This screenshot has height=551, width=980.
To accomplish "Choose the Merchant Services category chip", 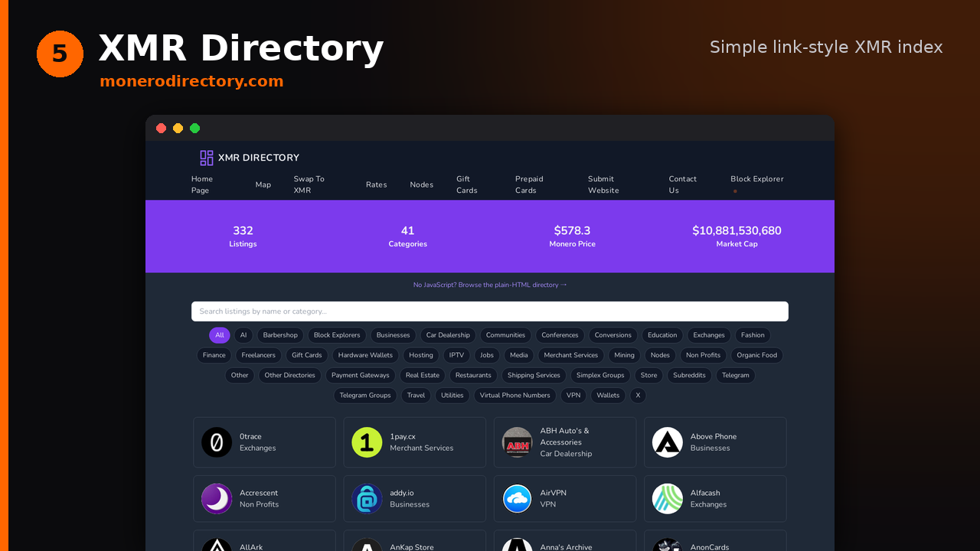I will point(571,355).
